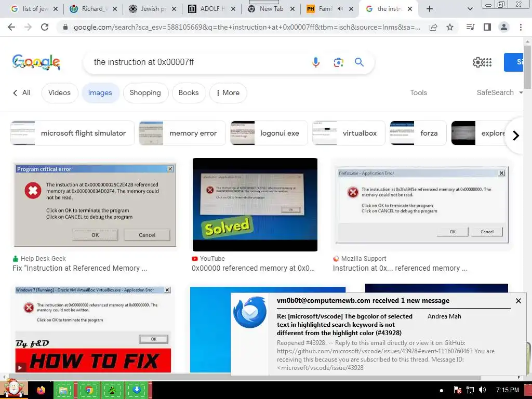Go back with the browser back arrow
This screenshot has height=399, width=532.
click(11, 27)
